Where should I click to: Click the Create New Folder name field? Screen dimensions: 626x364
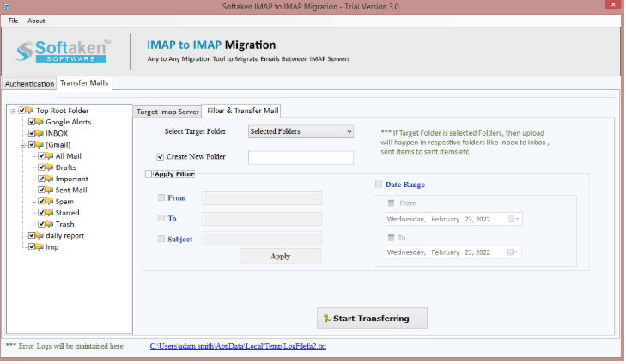coord(301,158)
